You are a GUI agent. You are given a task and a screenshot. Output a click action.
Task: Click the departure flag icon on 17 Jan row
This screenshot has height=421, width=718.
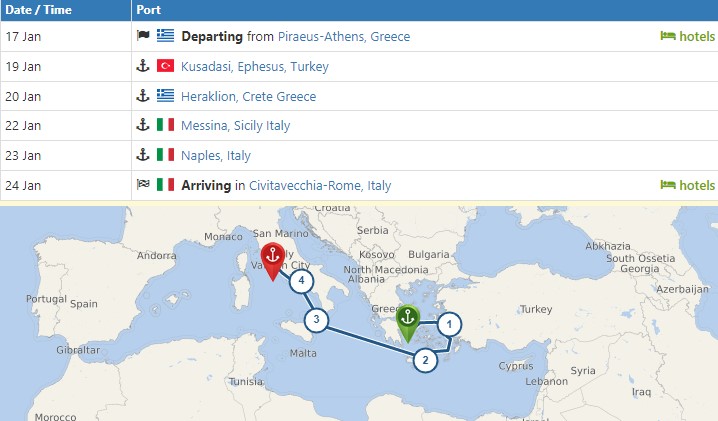[142, 36]
